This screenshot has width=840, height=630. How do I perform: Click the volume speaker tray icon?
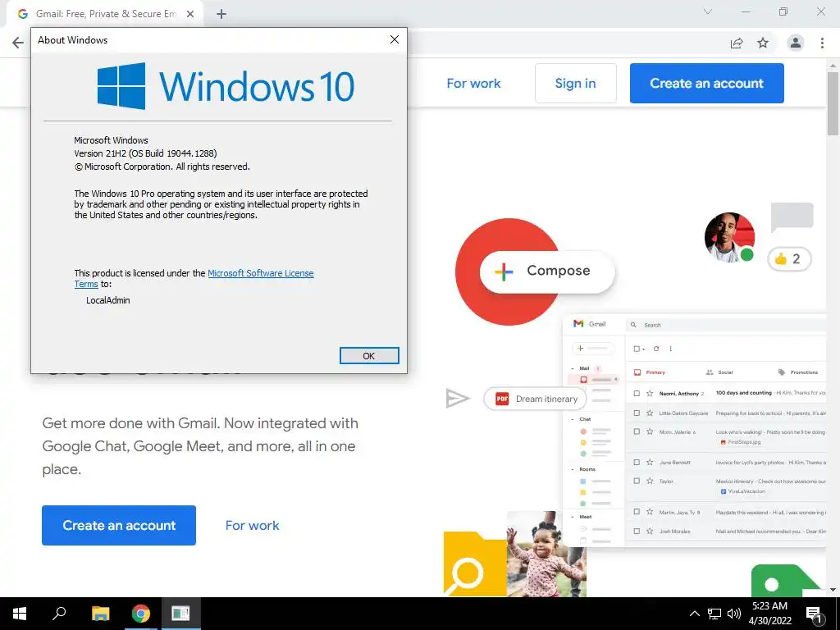(734, 614)
